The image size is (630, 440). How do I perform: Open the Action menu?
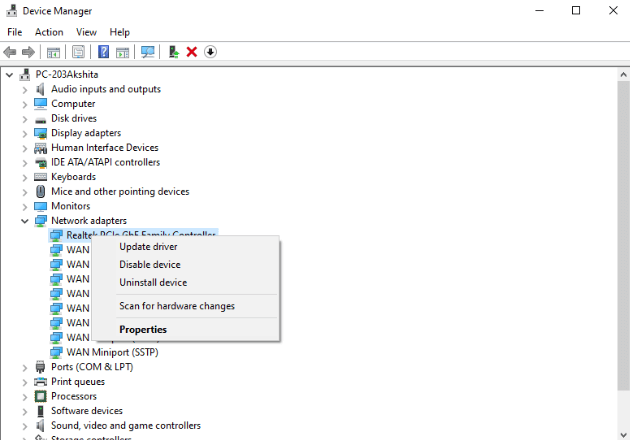(x=49, y=32)
